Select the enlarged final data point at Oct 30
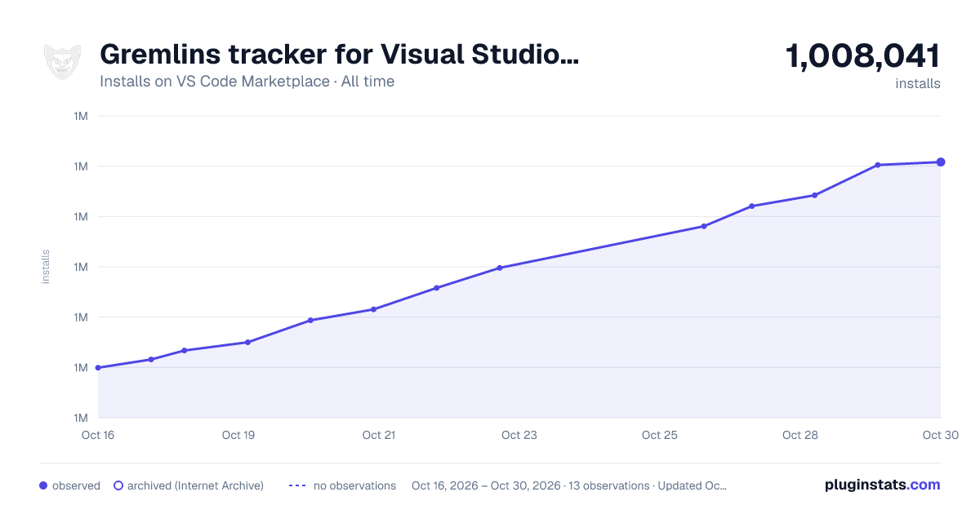This screenshot has width=980, height=514. [941, 162]
